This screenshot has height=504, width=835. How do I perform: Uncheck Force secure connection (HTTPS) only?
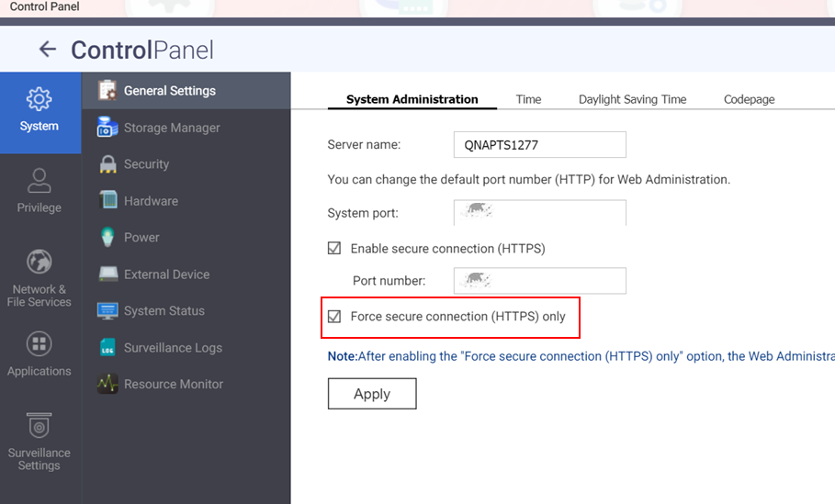(x=335, y=317)
